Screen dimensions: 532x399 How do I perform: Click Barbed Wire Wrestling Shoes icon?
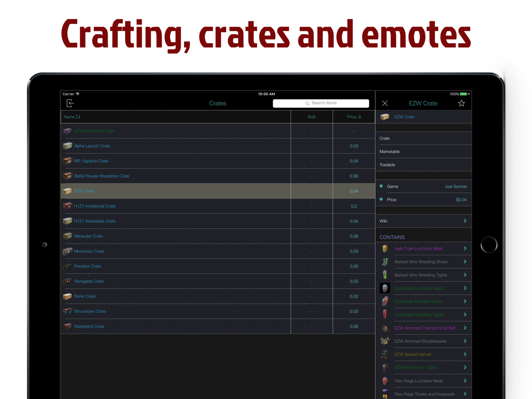pos(385,262)
